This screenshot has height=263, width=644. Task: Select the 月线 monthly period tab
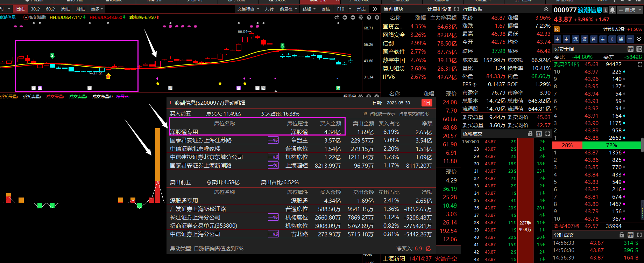(x=80, y=9)
